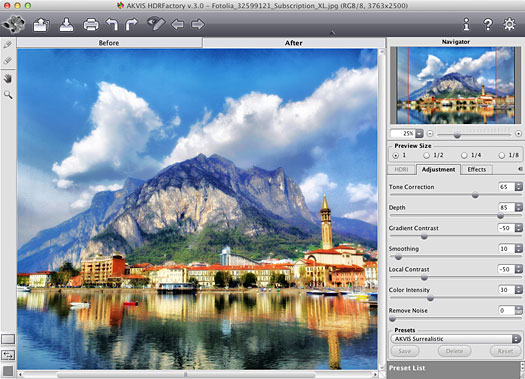Screen dimensions: 525x379
Task: Click the gray square icon at bottom-left
Action: (x=8, y=371)
